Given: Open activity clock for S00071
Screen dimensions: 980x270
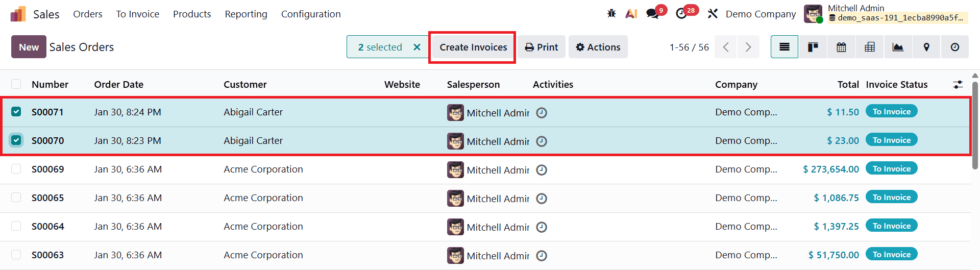Looking at the screenshot, I should coord(542,113).
